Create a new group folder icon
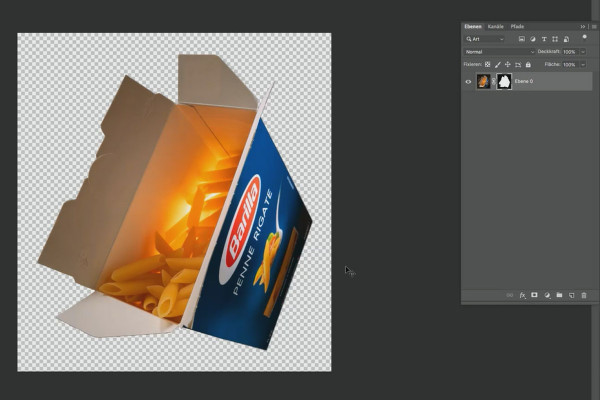 tap(559, 295)
